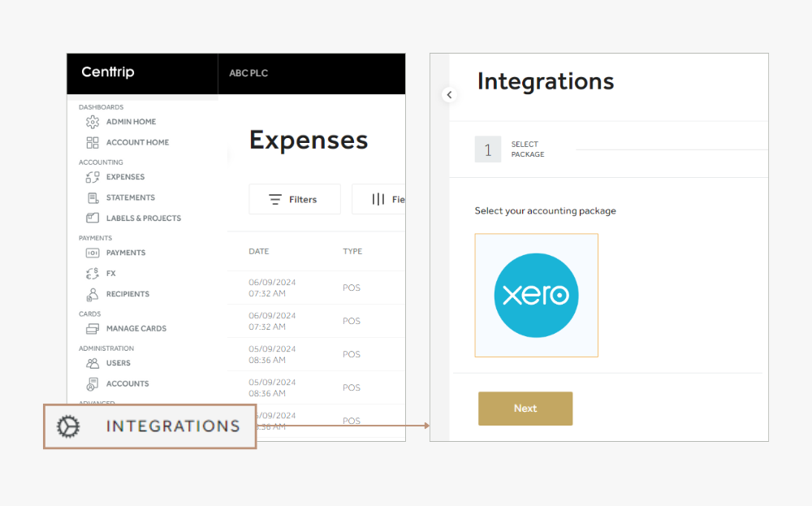Click the TYPE column header
This screenshot has width=812, height=506.
[x=352, y=252]
